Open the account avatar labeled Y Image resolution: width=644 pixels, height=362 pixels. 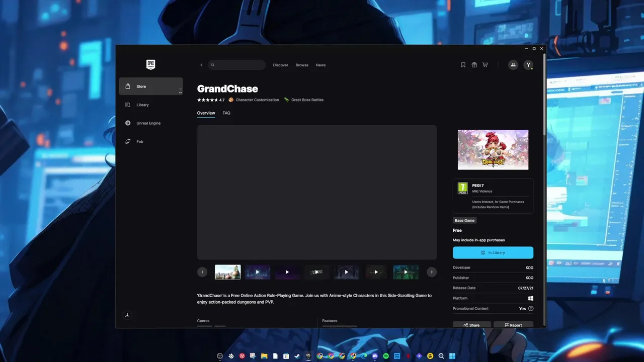click(x=528, y=65)
